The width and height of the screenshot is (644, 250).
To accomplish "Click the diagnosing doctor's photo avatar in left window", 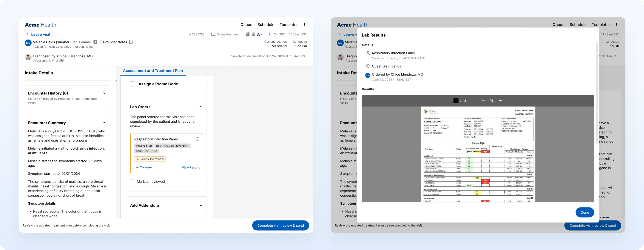I will tap(28, 57).
